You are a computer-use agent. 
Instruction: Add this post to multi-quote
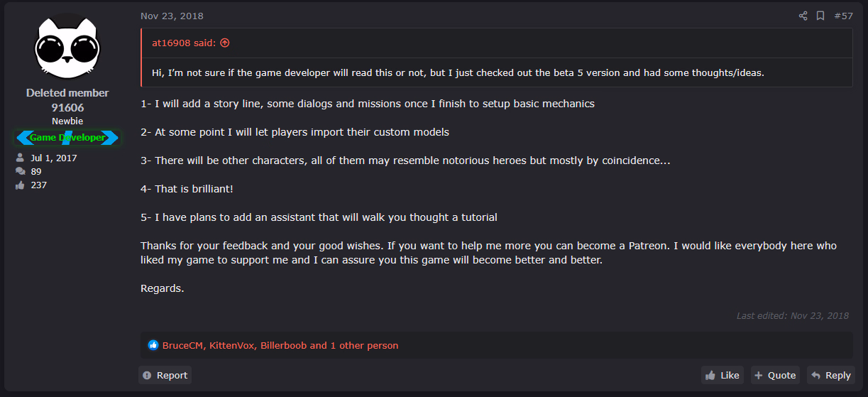[x=774, y=375]
